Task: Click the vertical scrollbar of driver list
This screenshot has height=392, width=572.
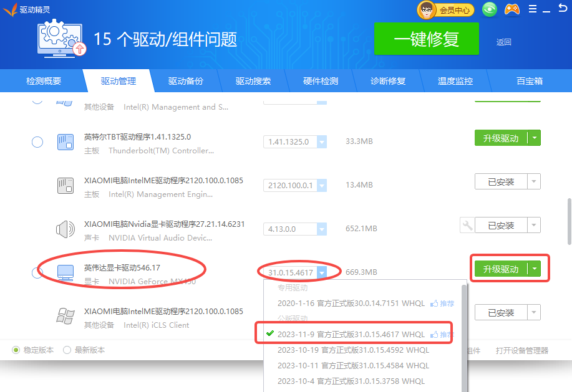Action: [568, 222]
